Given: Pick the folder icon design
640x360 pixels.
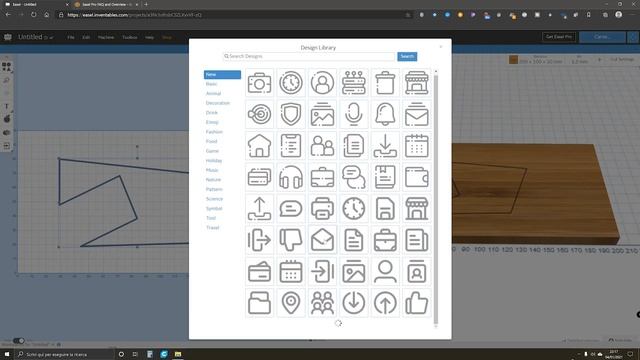Looking at the screenshot, I should [x=259, y=303].
